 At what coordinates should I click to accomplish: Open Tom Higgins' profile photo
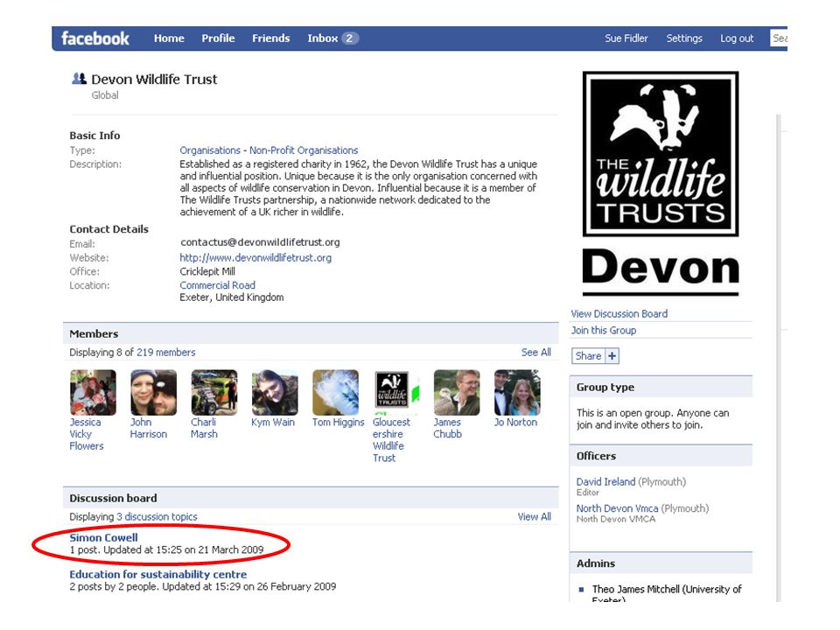coord(335,393)
